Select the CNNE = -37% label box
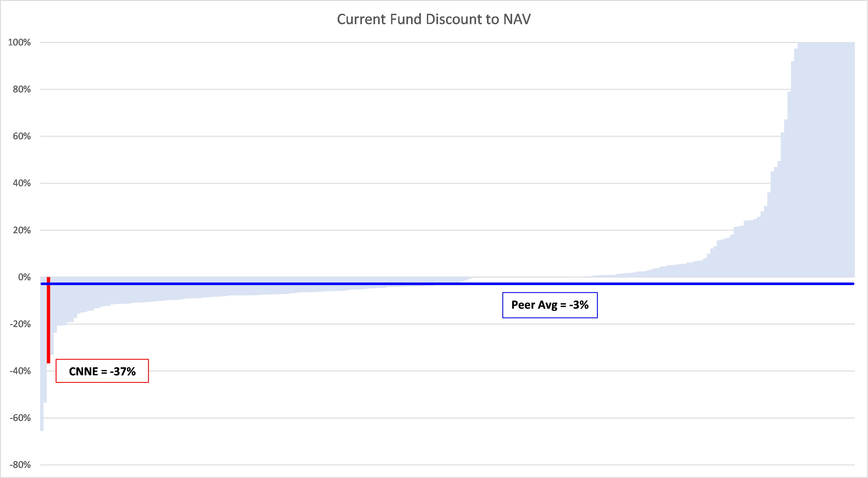The image size is (868, 478). pos(102,371)
